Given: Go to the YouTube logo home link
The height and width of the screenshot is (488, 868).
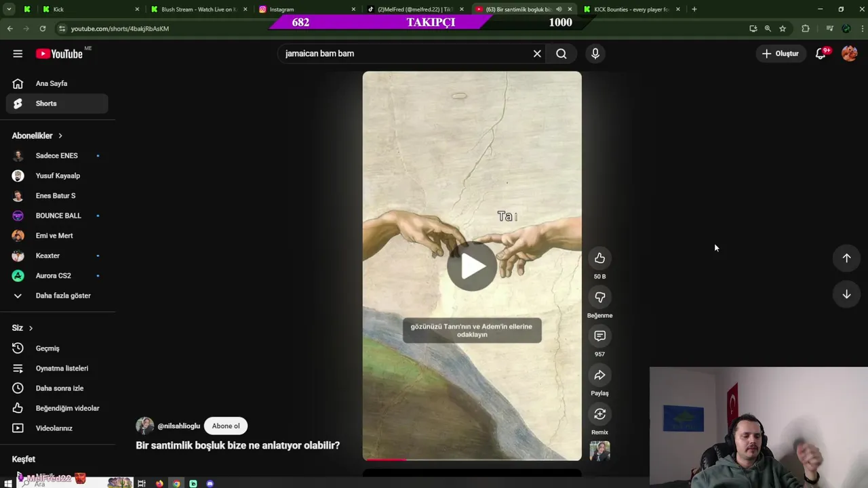Looking at the screenshot, I should pos(60,54).
